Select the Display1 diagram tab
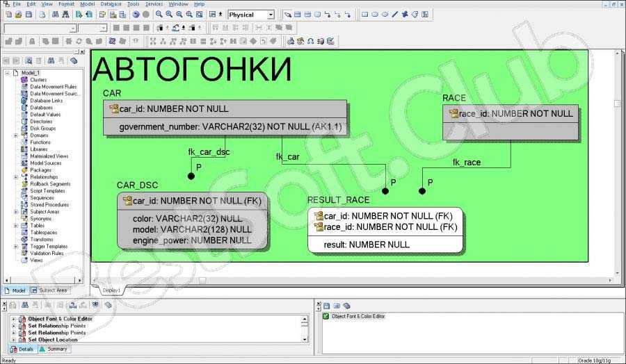This screenshot has width=626, height=364. pos(111,290)
